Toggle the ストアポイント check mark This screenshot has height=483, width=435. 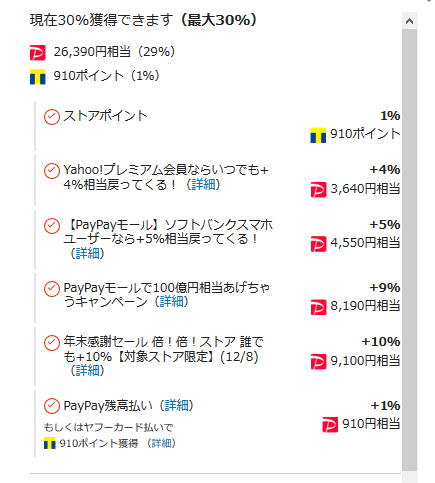pyautogui.click(x=52, y=117)
